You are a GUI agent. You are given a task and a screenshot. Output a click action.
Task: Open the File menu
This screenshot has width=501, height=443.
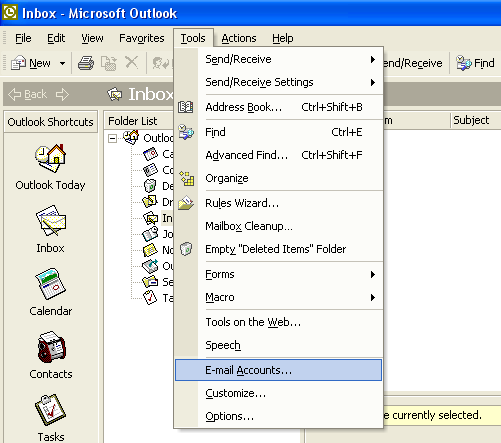point(23,38)
